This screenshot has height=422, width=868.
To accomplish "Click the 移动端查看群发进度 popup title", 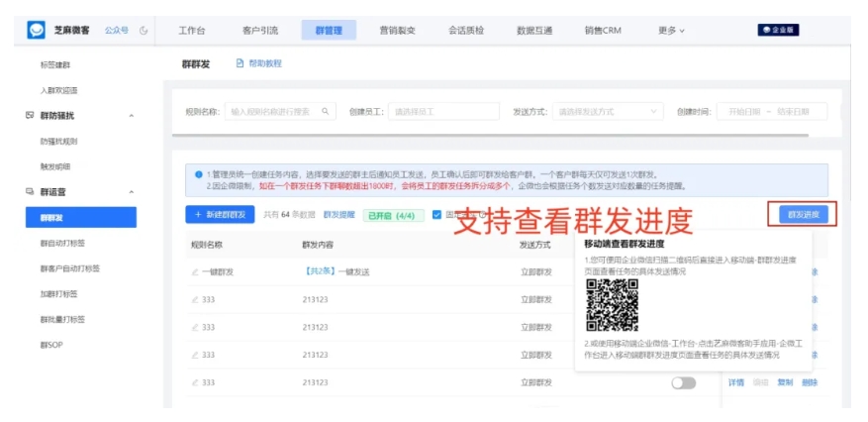I will click(x=625, y=244).
